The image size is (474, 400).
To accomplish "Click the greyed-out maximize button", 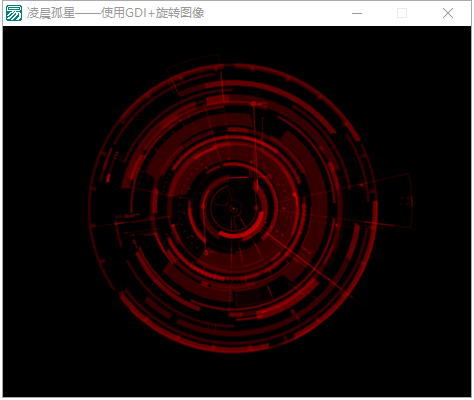I will 402,13.
